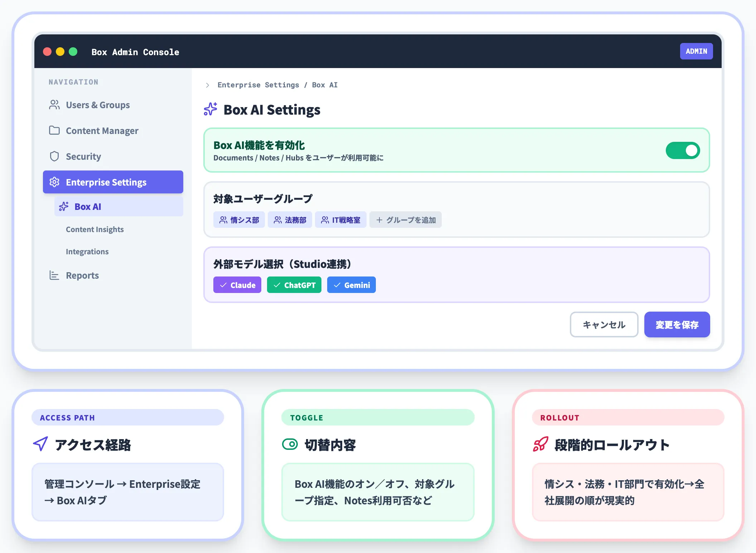Click the Box AI Settings heading
Screen dimensions: 756x553
click(272, 110)
